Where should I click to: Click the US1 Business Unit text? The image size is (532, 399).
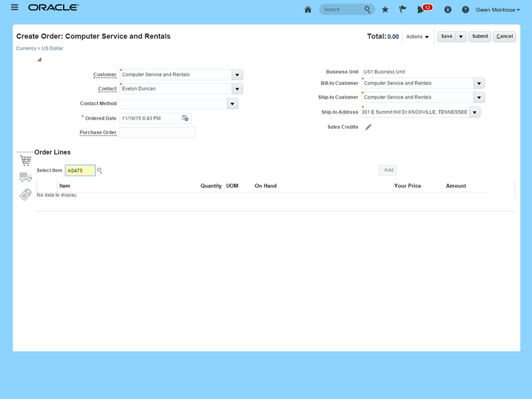(x=384, y=72)
